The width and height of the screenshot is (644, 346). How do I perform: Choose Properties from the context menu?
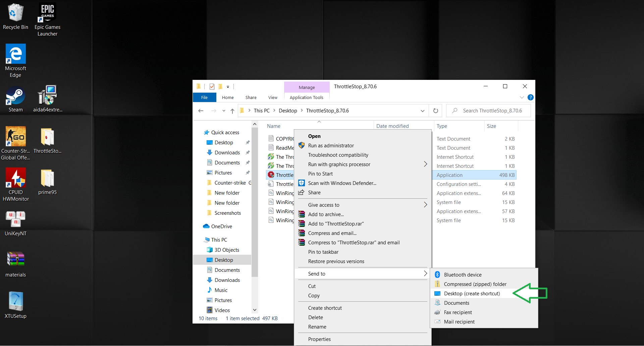(x=363, y=339)
